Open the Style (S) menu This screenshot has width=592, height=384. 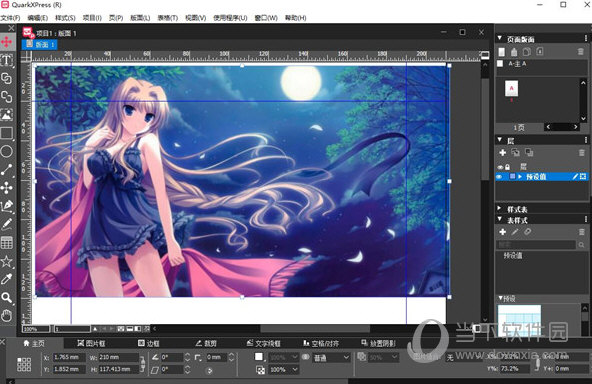[65, 18]
